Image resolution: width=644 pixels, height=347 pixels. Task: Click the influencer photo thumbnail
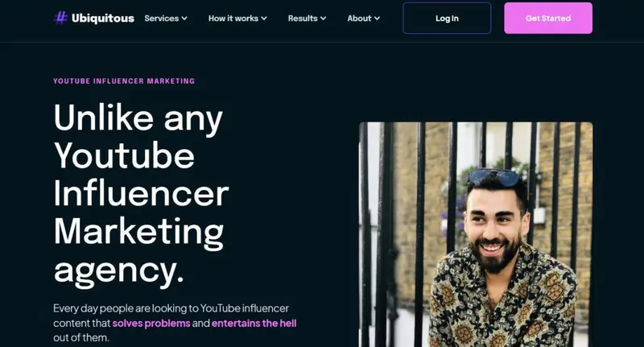[x=476, y=234]
